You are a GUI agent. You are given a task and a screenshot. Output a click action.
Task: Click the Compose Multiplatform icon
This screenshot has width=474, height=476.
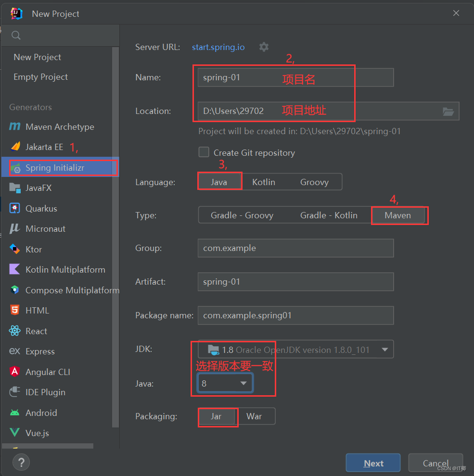(14, 290)
